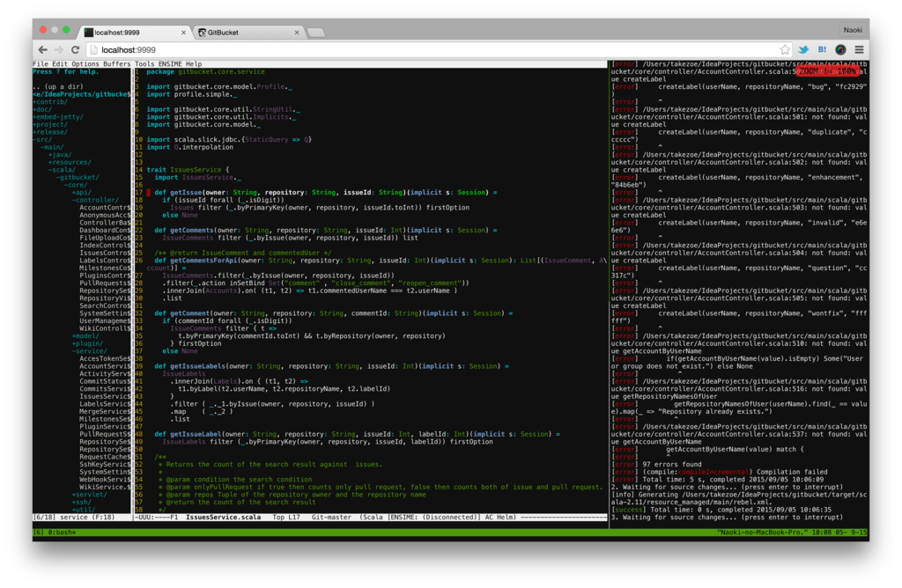Close the localhost:9999 tab

183,33
